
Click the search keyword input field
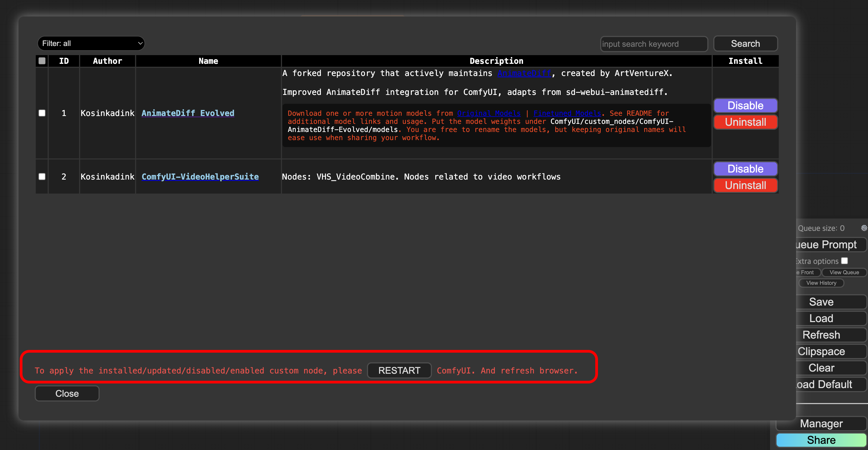tap(653, 44)
